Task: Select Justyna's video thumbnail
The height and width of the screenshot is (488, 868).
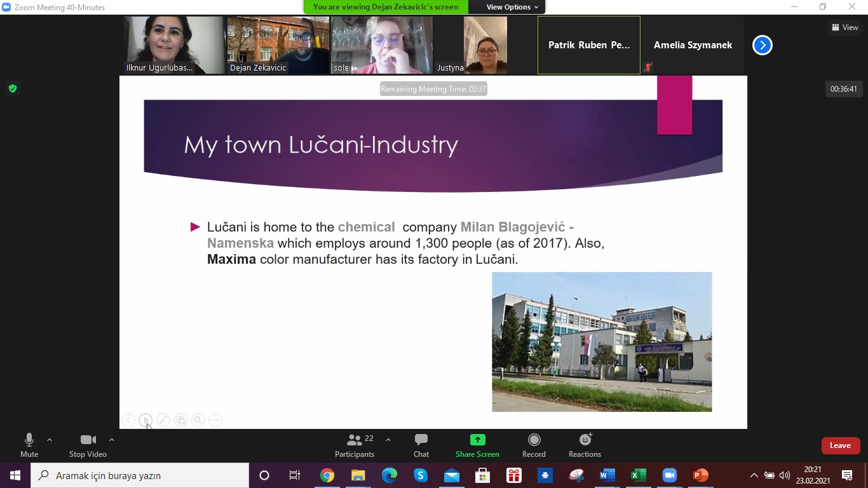Action: point(485,45)
